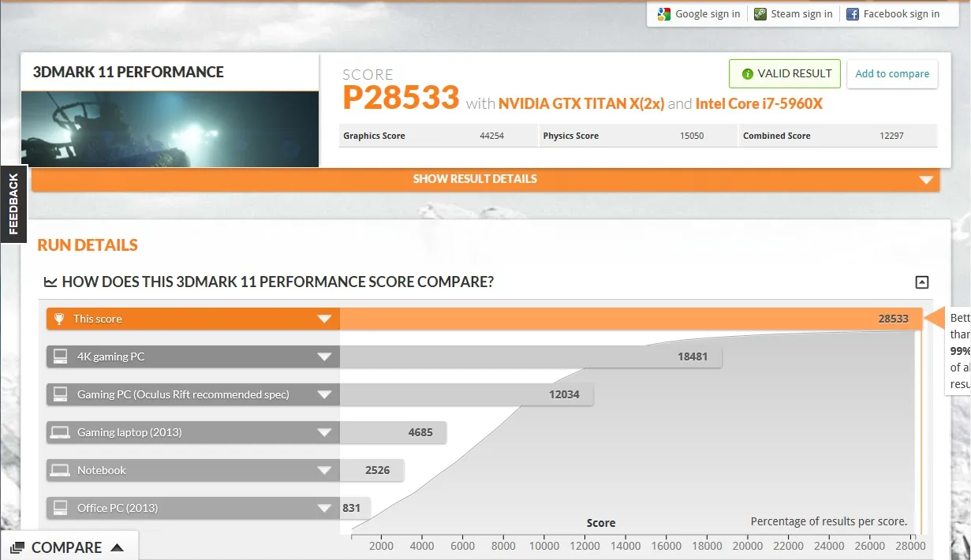Click the Facebook sign in icon
This screenshot has height=560, width=971.
coord(853,13)
